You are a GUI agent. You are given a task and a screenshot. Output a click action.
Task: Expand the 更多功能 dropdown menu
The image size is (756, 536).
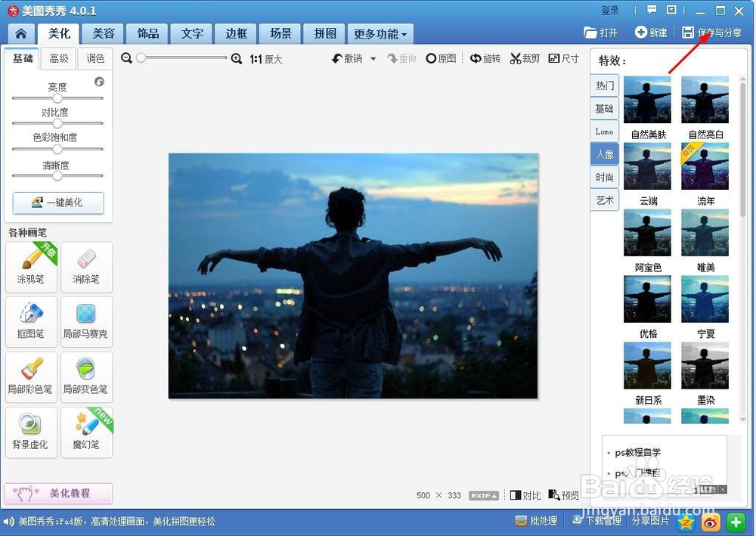380,34
